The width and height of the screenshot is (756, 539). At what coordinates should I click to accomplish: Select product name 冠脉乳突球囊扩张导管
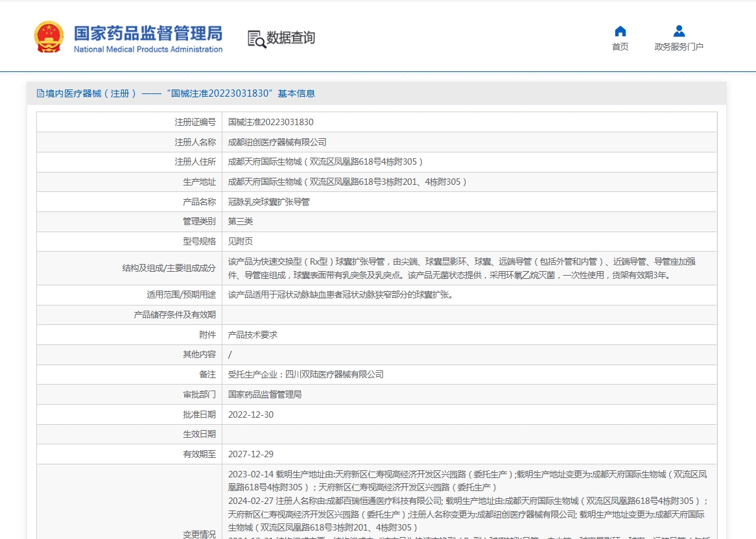[269, 202]
